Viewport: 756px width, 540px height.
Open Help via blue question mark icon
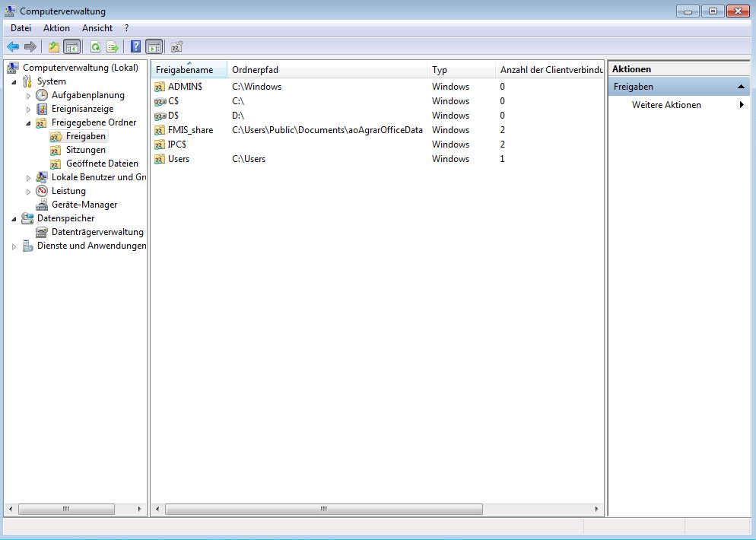(135, 46)
